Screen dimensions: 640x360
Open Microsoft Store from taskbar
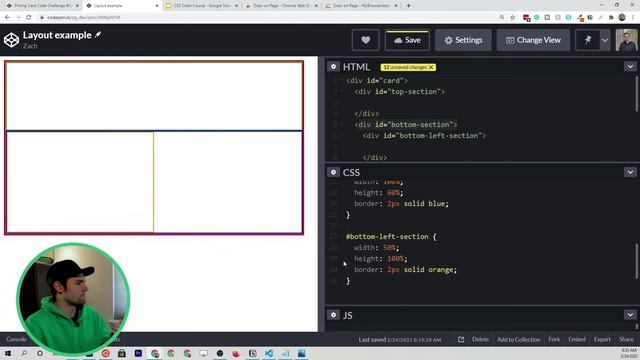tap(122, 353)
